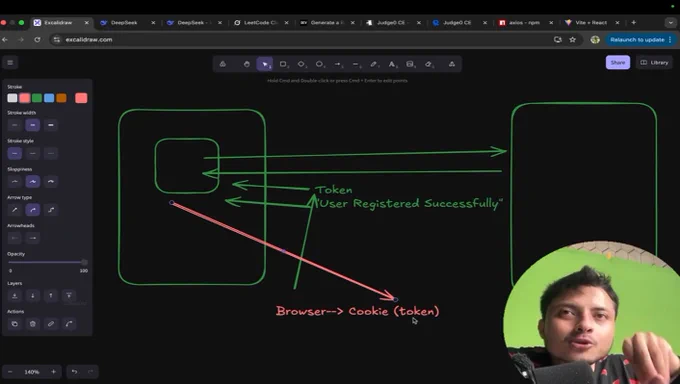The height and width of the screenshot is (384, 680).
Task: Bring the element to front layer
Action: tap(69, 296)
